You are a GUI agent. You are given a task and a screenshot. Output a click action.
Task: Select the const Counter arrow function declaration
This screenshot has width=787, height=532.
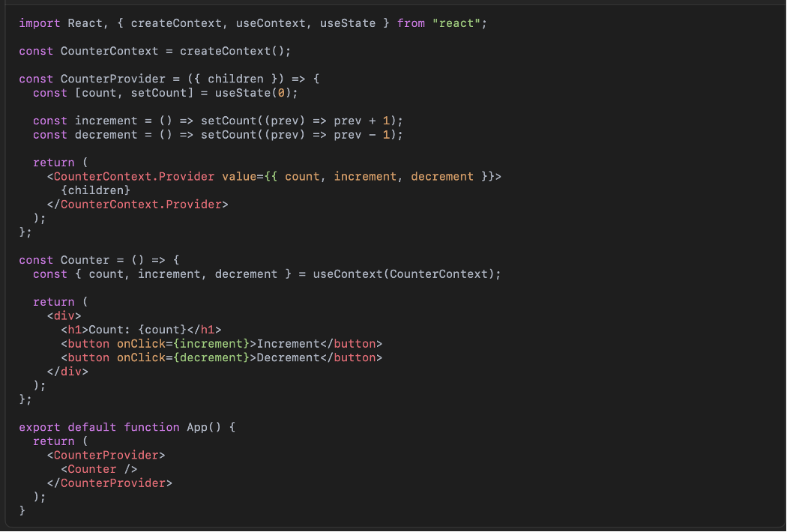(97, 259)
